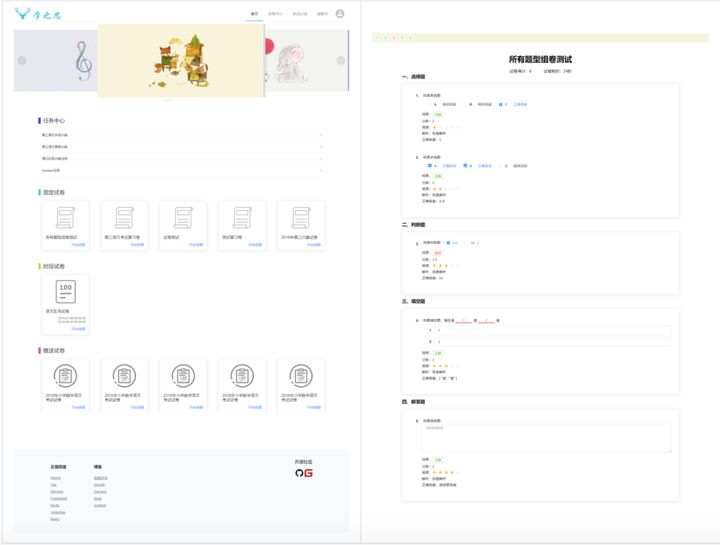This screenshot has width=720, height=545.
Task: Click difficulty star rating of 判断题 question
Action: [x=445, y=265]
